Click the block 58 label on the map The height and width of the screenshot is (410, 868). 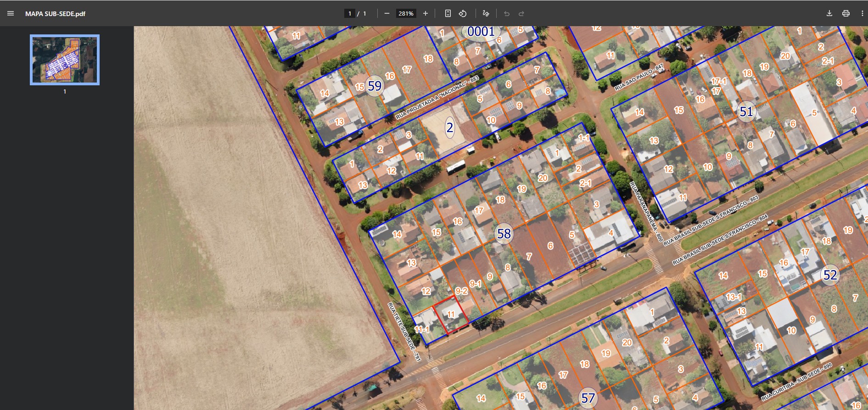coord(504,234)
